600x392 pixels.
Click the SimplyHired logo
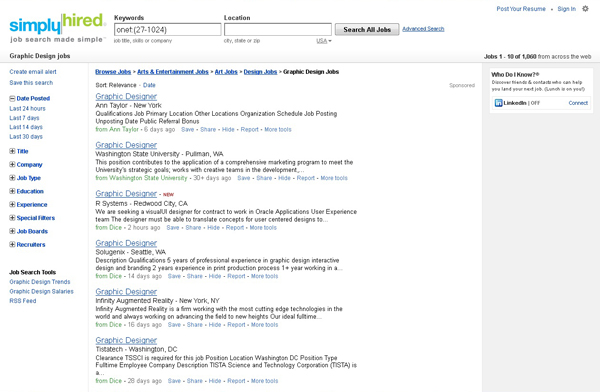tap(57, 28)
